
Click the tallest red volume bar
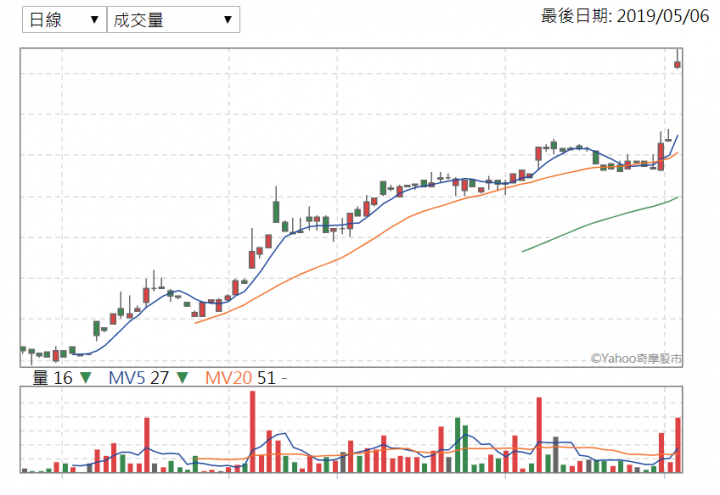(x=253, y=432)
